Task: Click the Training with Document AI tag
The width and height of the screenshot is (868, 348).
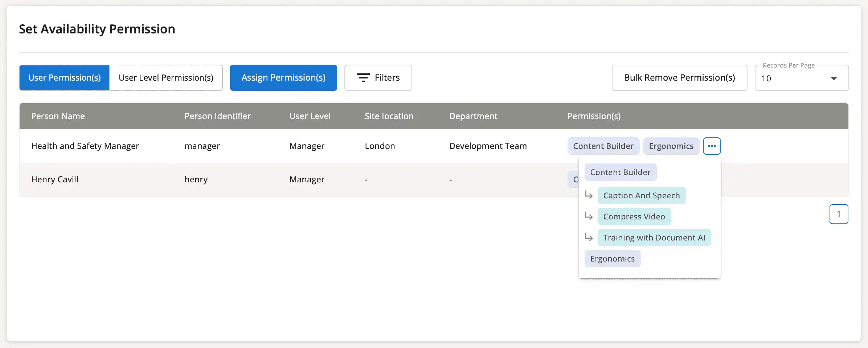Action: pos(654,237)
